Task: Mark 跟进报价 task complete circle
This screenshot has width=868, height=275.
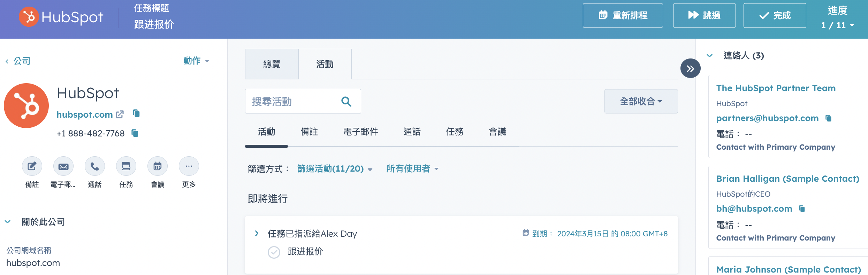Action: pos(274,252)
